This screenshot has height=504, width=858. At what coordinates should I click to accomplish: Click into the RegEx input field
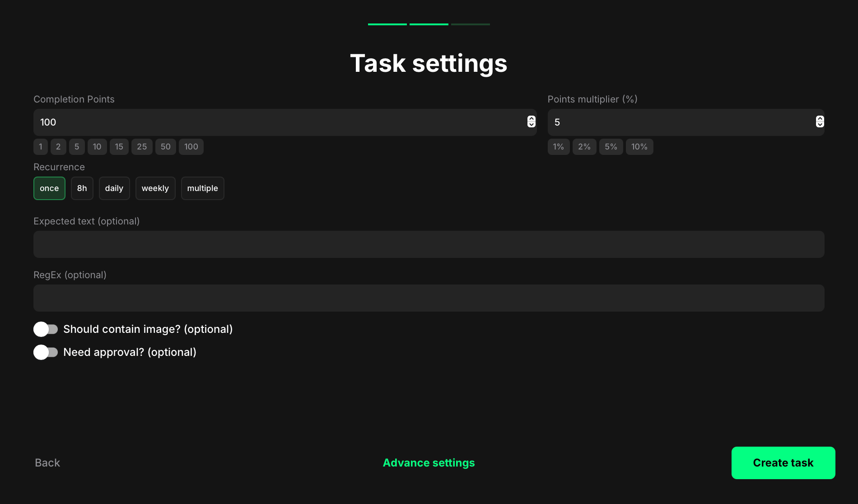click(429, 298)
